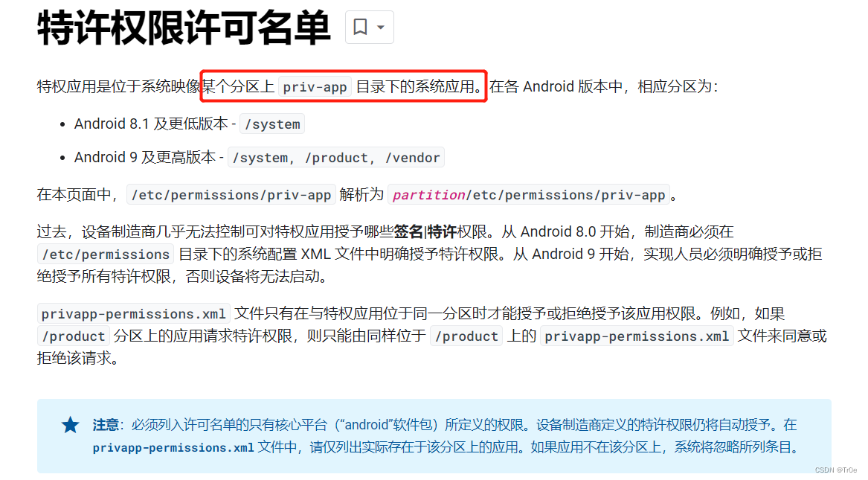Select the priv-app code snippet
Image resolution: width=868 pixels, height=480 pixels.
[315, 87]
